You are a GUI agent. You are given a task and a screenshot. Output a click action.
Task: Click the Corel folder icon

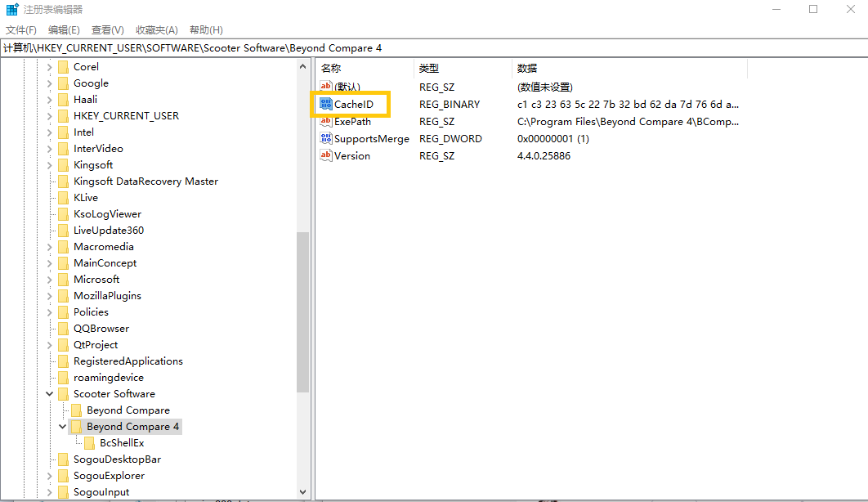[64, 66]
